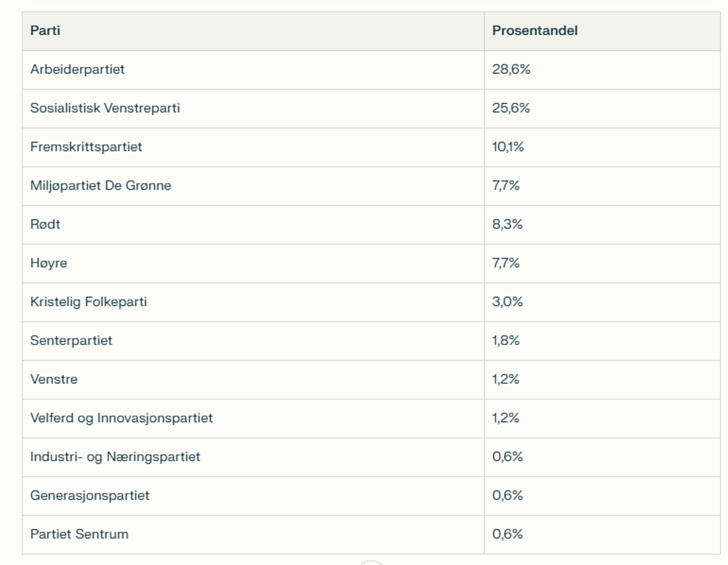Viewport: 728px width, 565px height.
Task: Click the 10,1% percentage value
Action: [x=508, y=147]
